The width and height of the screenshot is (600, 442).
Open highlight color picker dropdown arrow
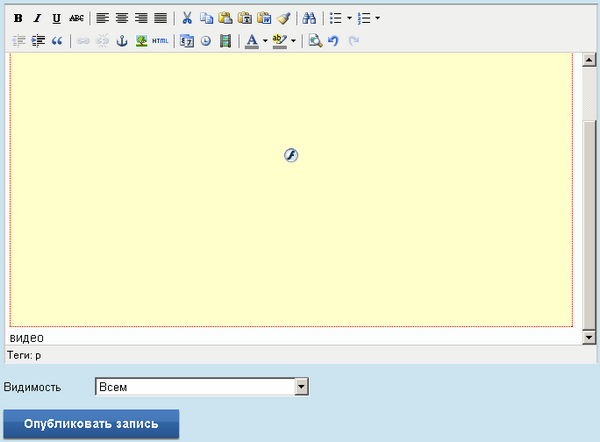point(293,41)
